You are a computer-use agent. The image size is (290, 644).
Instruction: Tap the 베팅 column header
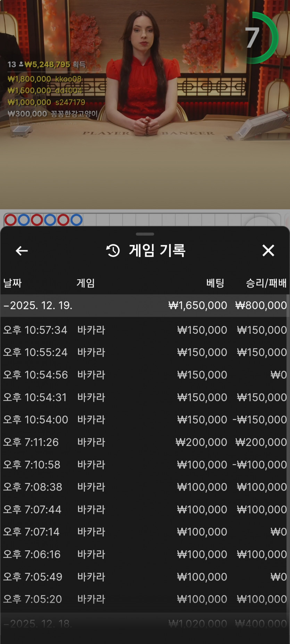point(215,283)
